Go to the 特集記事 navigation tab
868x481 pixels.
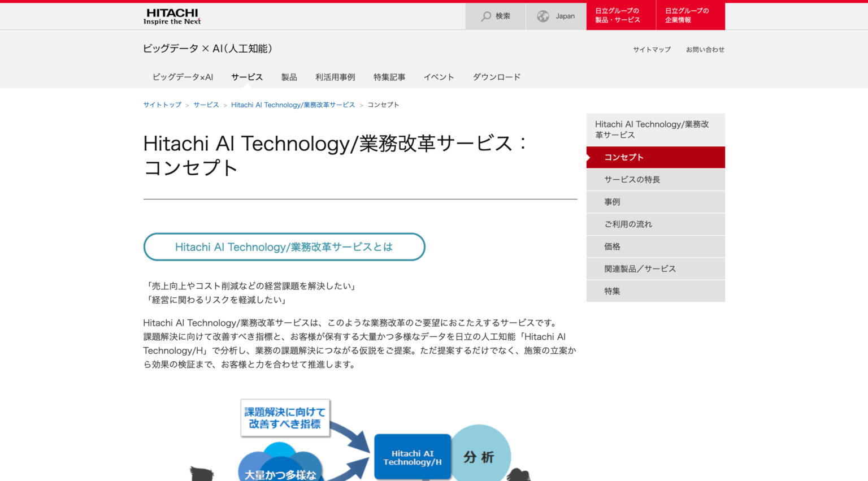tap(389, 77)
